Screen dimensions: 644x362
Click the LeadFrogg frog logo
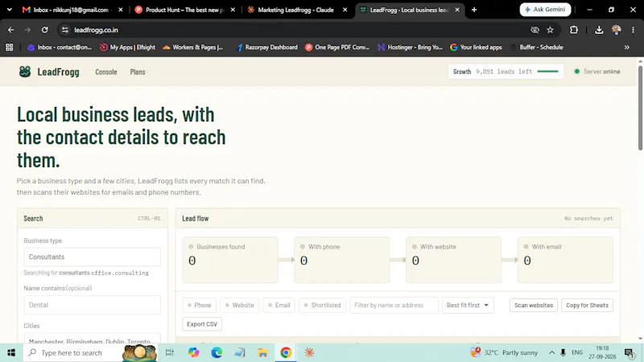click(25, 72)
